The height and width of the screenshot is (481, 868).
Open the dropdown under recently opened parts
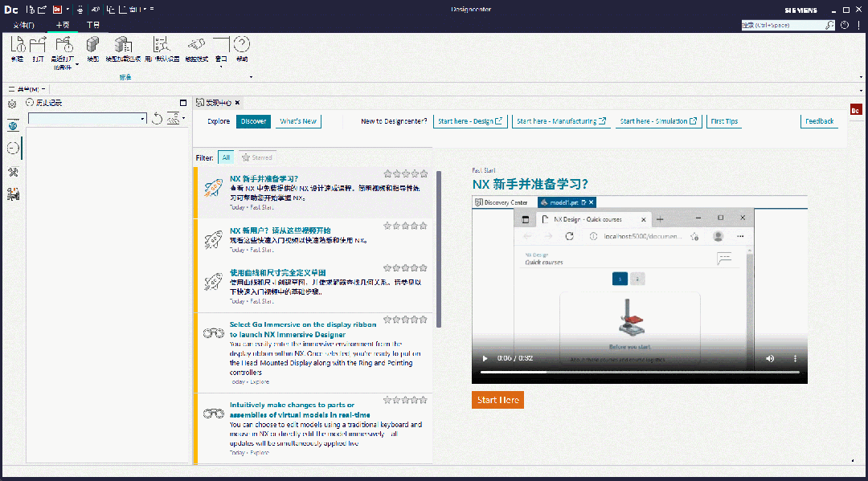pos(77,65)
